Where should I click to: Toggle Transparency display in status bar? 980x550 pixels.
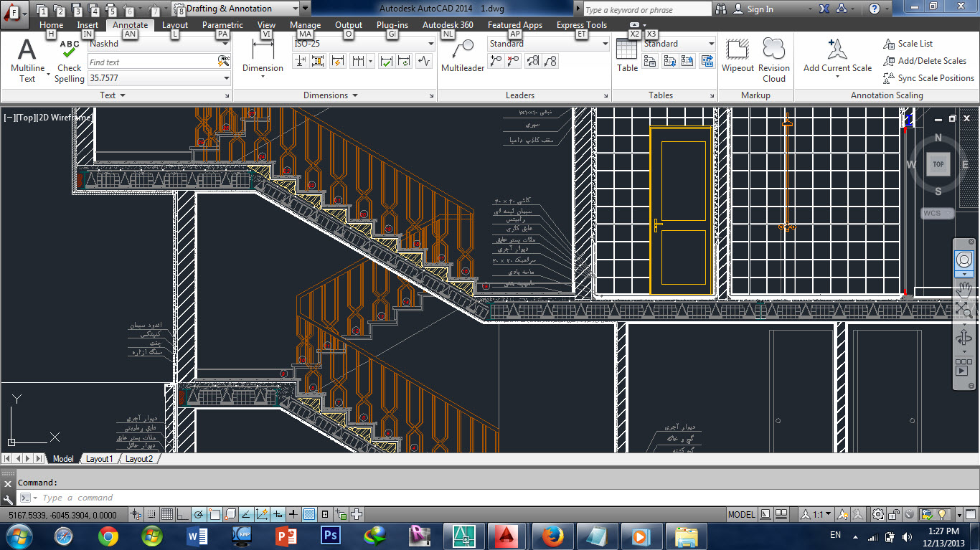[309, 514]
